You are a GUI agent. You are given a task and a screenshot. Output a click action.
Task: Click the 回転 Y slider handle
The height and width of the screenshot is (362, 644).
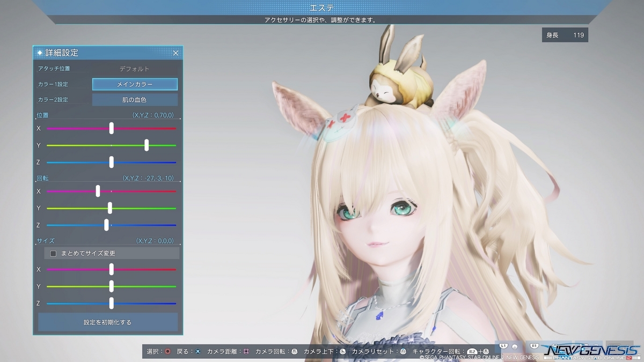pos(110,208)
